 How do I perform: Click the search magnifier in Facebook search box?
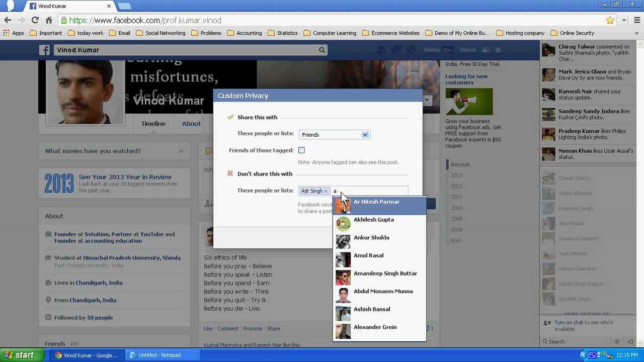[x=322, y=50]
